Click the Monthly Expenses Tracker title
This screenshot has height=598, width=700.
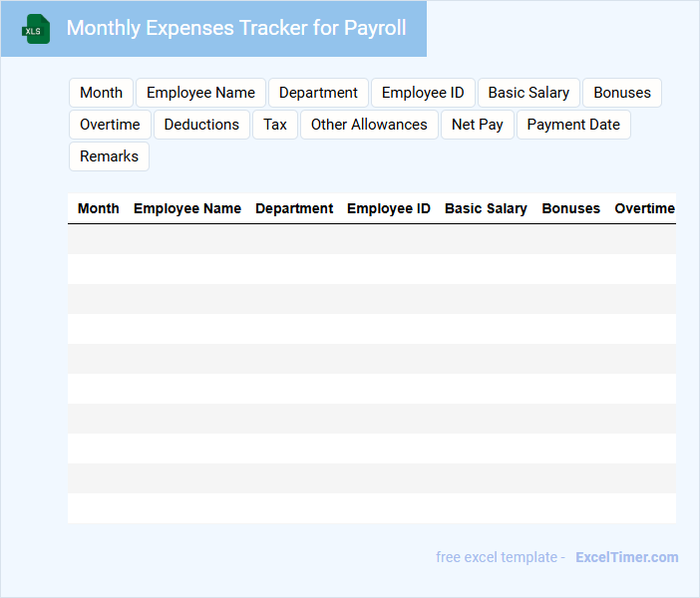(236, 28)
